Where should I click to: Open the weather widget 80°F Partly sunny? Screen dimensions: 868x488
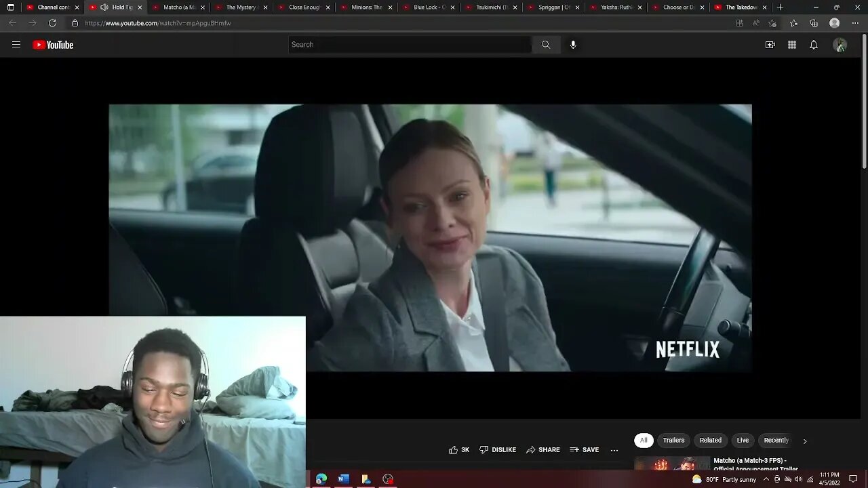coord(724,479)
